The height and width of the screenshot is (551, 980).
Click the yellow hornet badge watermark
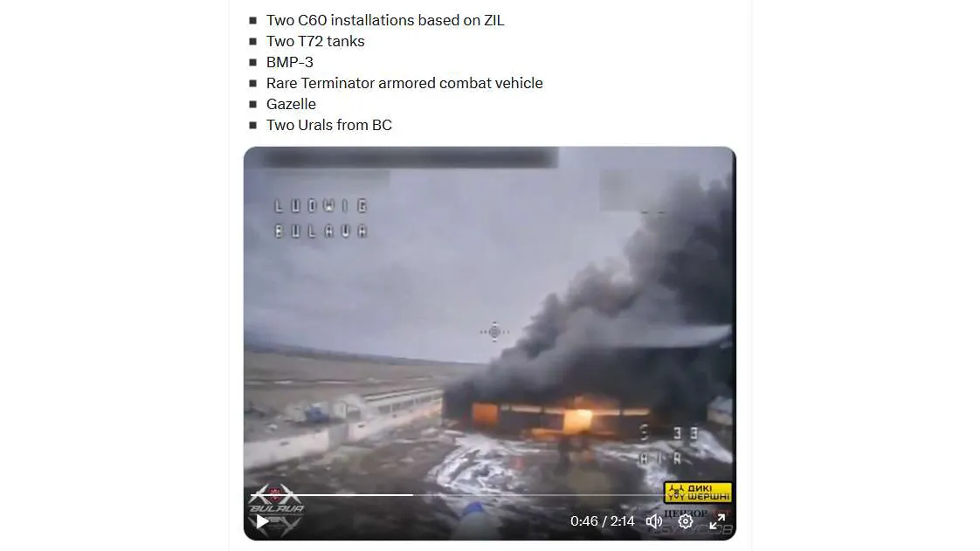pos(698,492)
